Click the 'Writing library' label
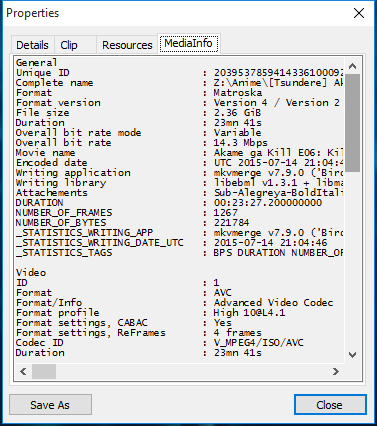The image size is (377, 426). pyautogui.click(x=61, y=183)
